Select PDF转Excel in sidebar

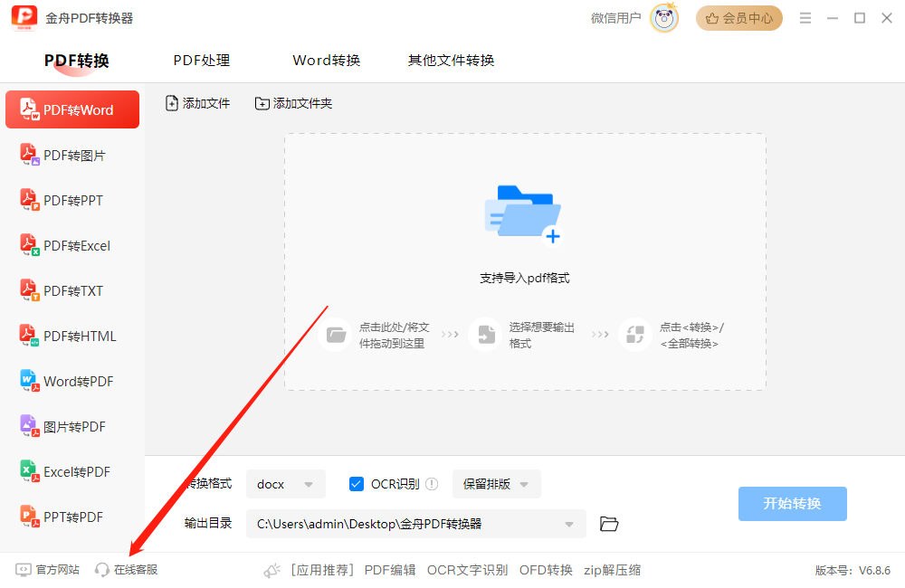click(x=72, y=246)
